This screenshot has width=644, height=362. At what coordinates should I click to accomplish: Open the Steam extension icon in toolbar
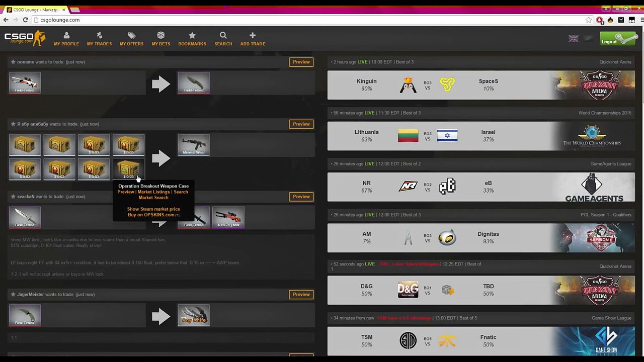coord(621,20)
